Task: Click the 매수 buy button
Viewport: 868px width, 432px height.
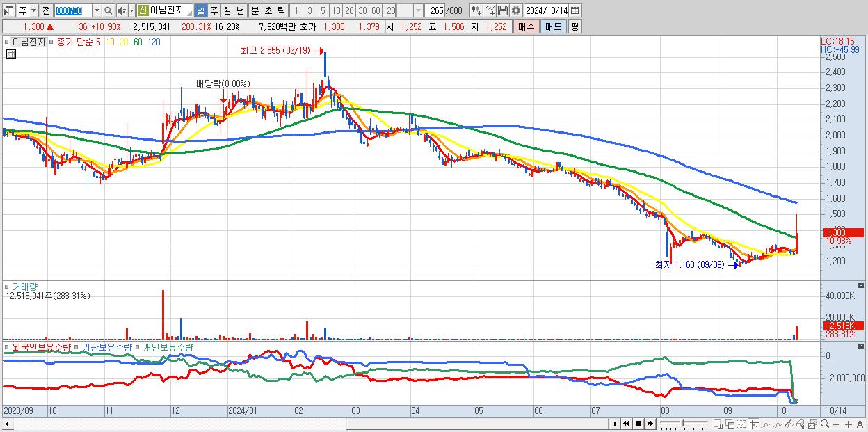Action: coord(527,26)
